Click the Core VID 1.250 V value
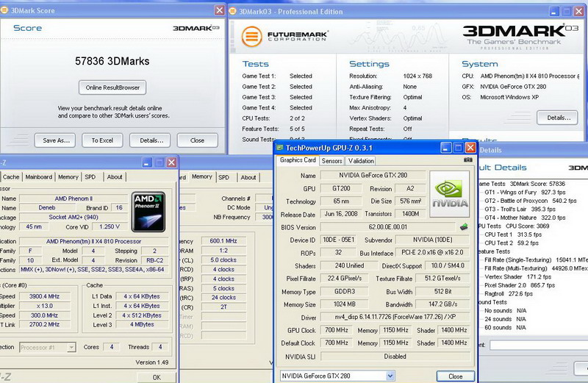Screen dimensions: 588x383 tap(110, 226)
